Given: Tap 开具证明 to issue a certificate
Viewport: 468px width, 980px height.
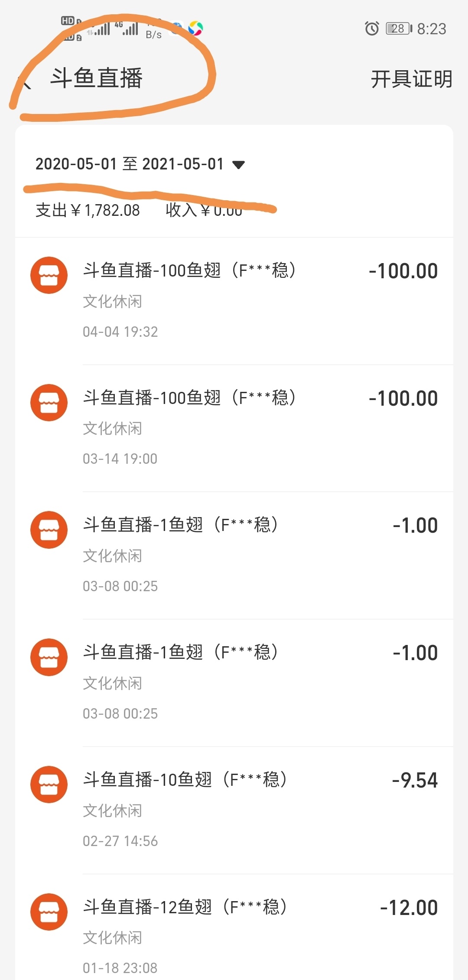Looking at the screenshot, I should (411, 79).
